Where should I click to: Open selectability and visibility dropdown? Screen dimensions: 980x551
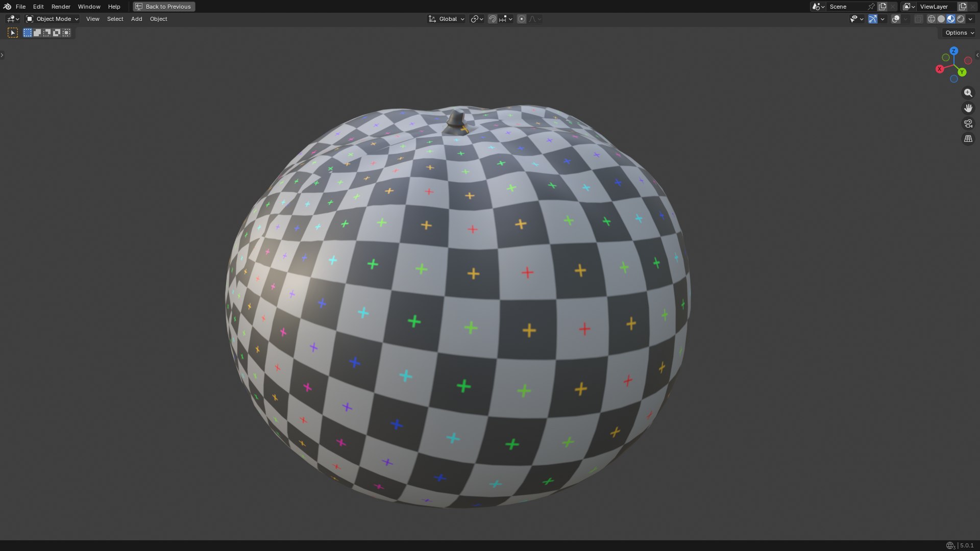point(856,19)
